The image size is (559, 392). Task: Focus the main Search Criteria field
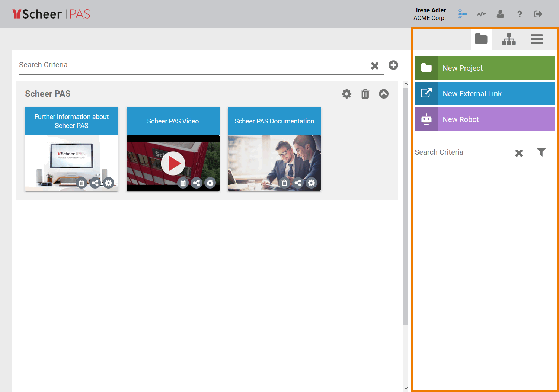[x=192, y=65]
